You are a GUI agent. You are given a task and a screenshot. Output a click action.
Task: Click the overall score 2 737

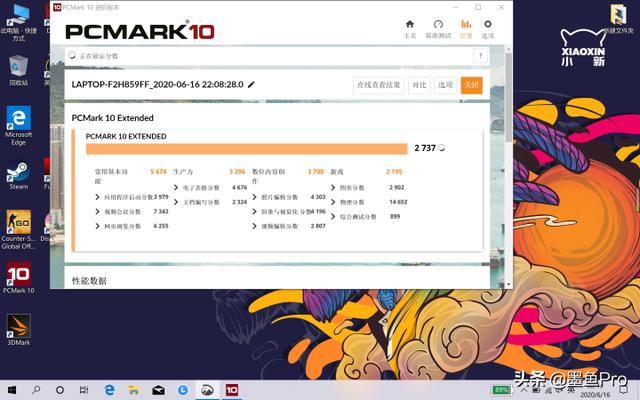click(425, 148)
